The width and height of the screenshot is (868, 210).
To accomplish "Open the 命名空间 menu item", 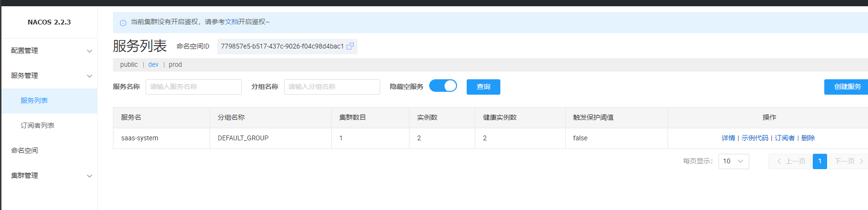I will coord(25,150).
